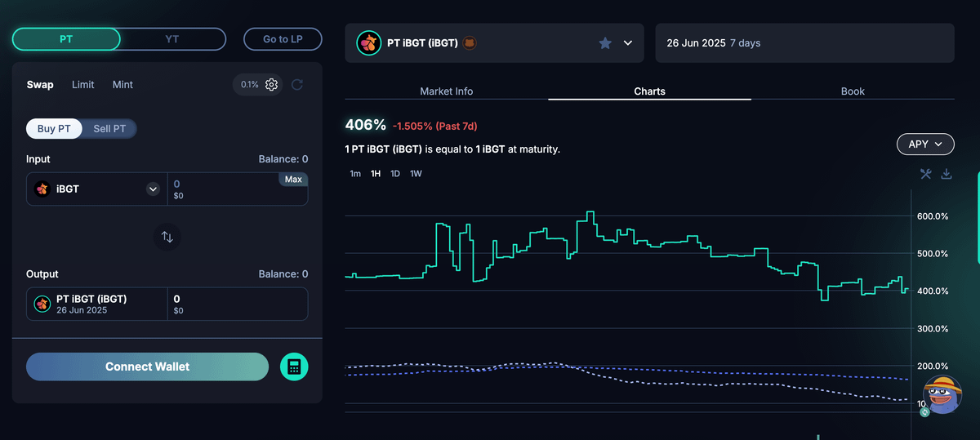Open slippage settings gear icon
980x440 pixels.
pos(272,85)
